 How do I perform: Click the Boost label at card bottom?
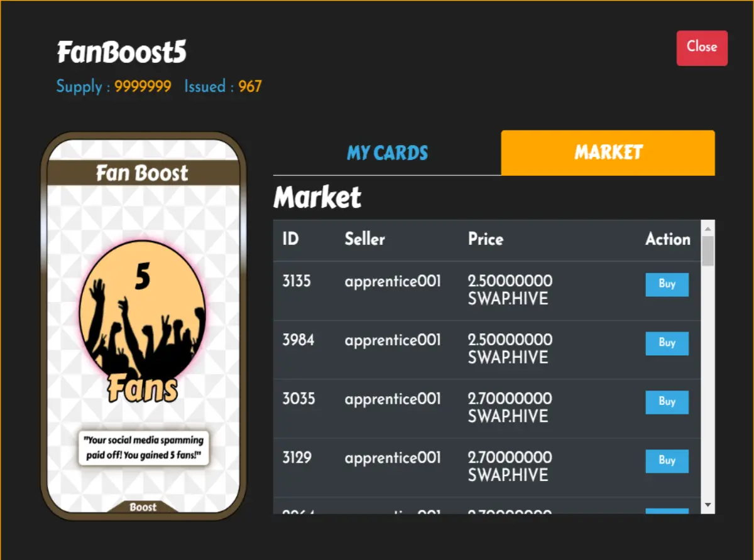(x=143, y=507)
